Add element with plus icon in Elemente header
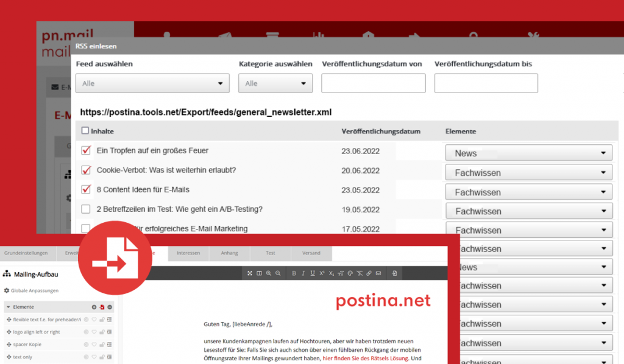The image size is (624, 364). point(94,307)
